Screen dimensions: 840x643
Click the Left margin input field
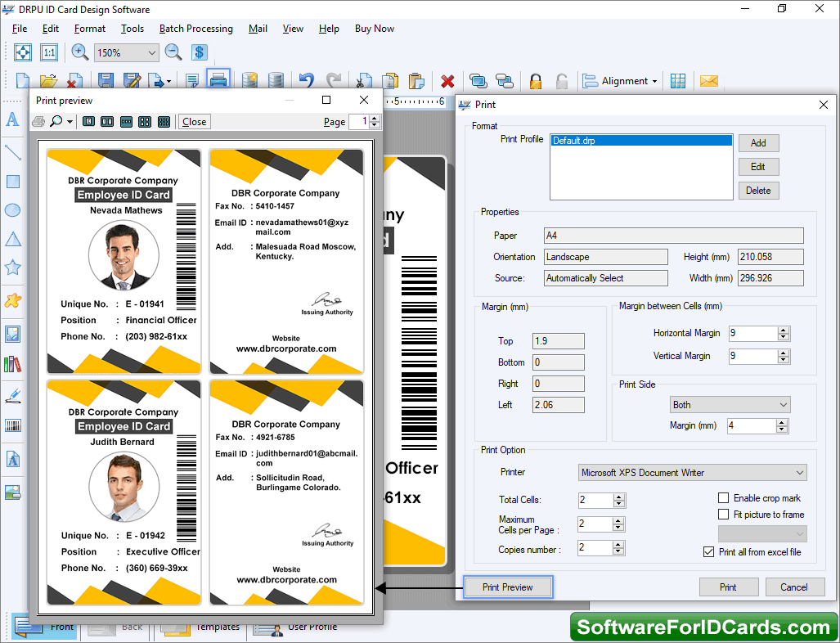tap(558, 405)
